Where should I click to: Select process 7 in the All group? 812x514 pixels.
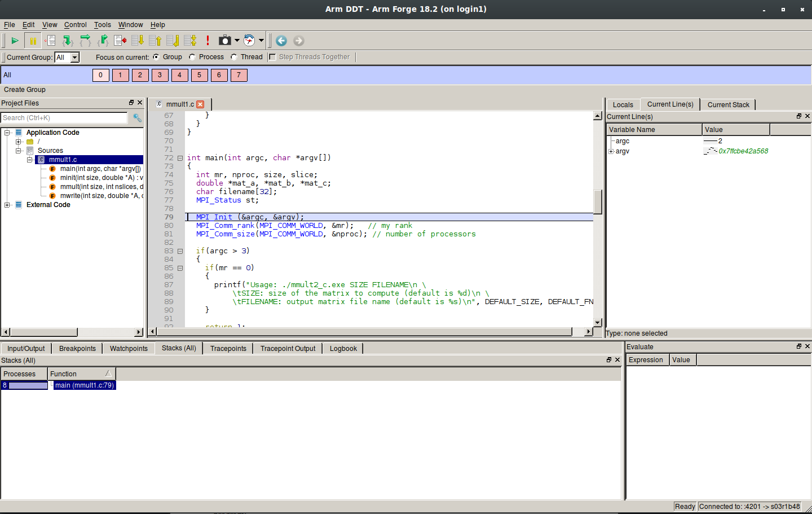coord(239,75)
